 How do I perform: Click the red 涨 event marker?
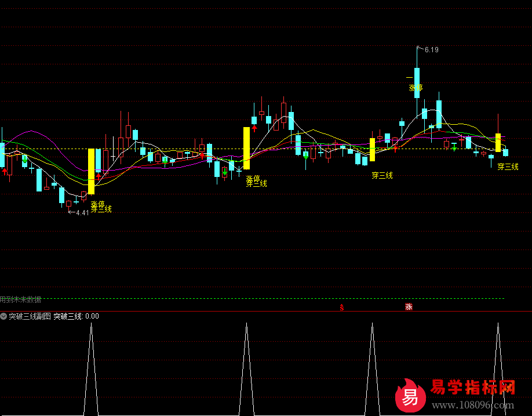(x=409, y=307)
